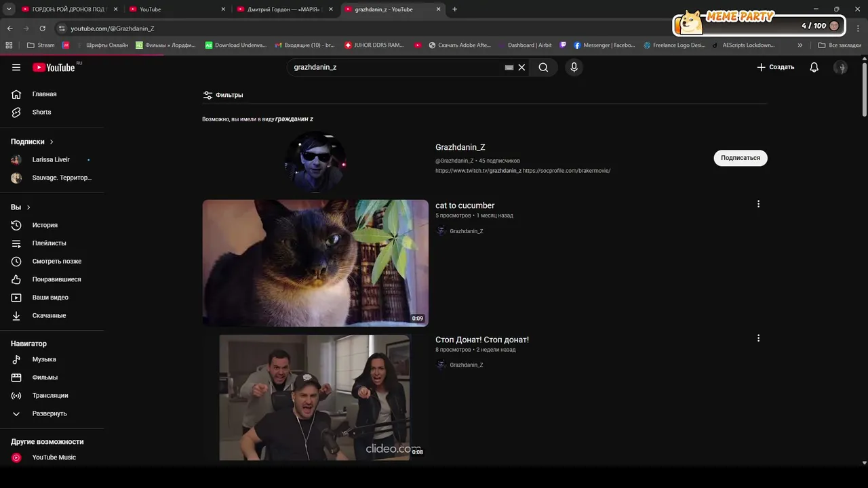Image resolution: width=868 pixels, height=488 pixels.
Task: Open the twitch.tv/grazhdanin_z link
Action: click(x=478, y=171)
